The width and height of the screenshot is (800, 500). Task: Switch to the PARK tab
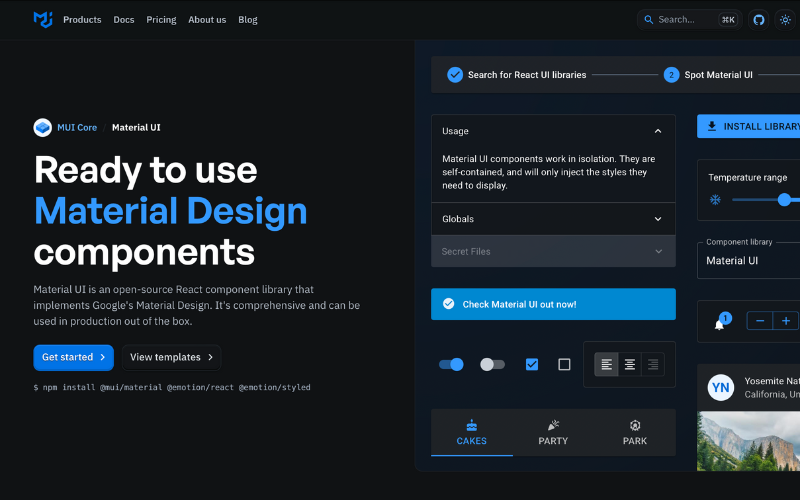click(x=635, y=433)
